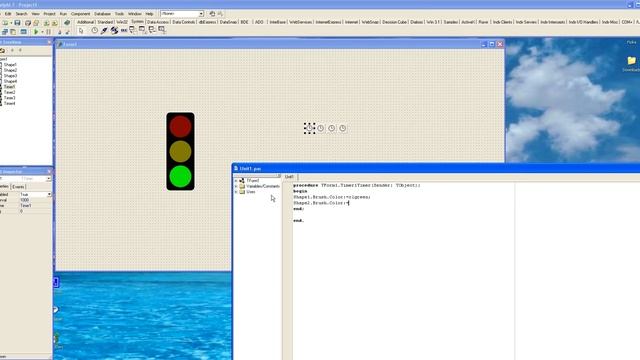Click the Name value Timer1 field
Screen dimensions: 640x360
[35, 206]
